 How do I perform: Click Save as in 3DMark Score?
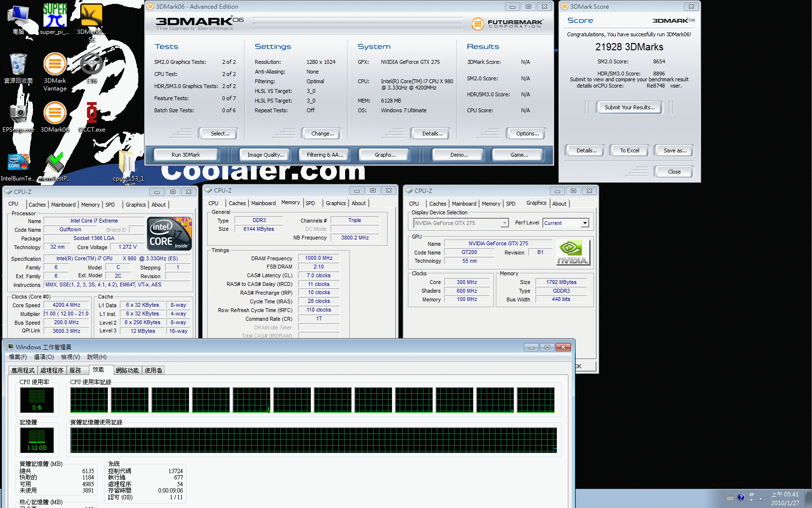tap(675, 150)
